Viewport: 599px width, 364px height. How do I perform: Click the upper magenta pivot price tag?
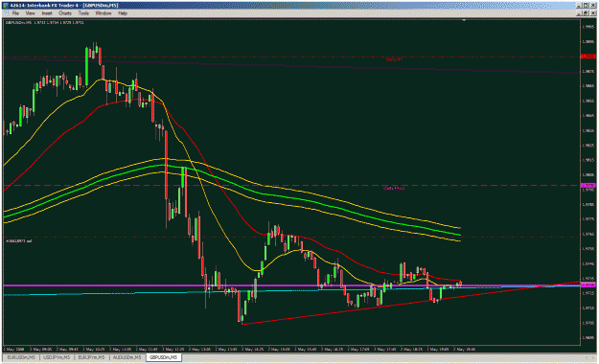click(587, 185)
